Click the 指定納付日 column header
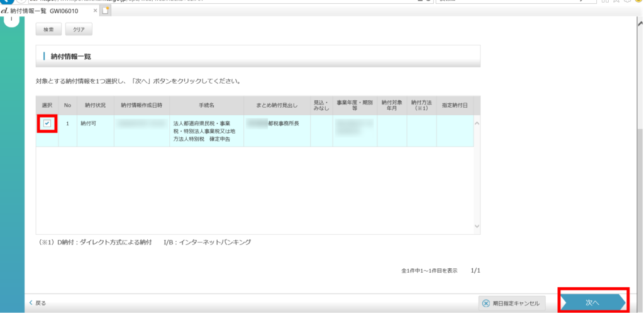644x313 pixels. pos(455,105)
